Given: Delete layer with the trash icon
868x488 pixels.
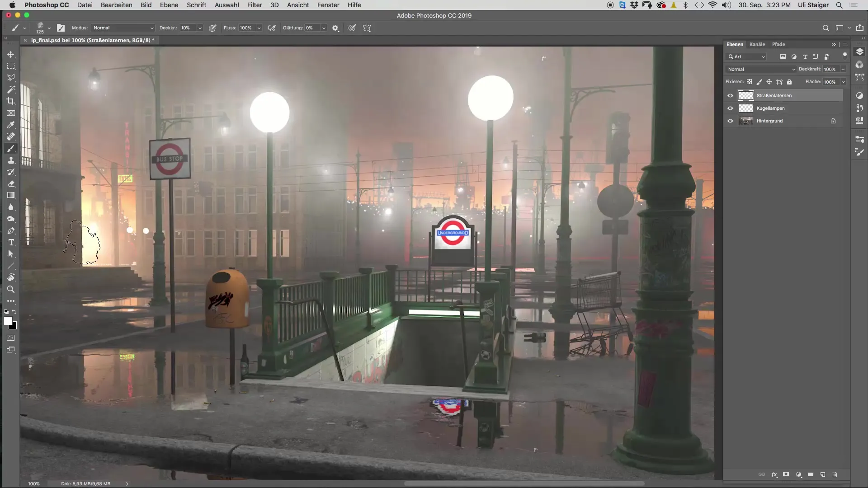Looking at the screenshot, I should pos(835,474).
